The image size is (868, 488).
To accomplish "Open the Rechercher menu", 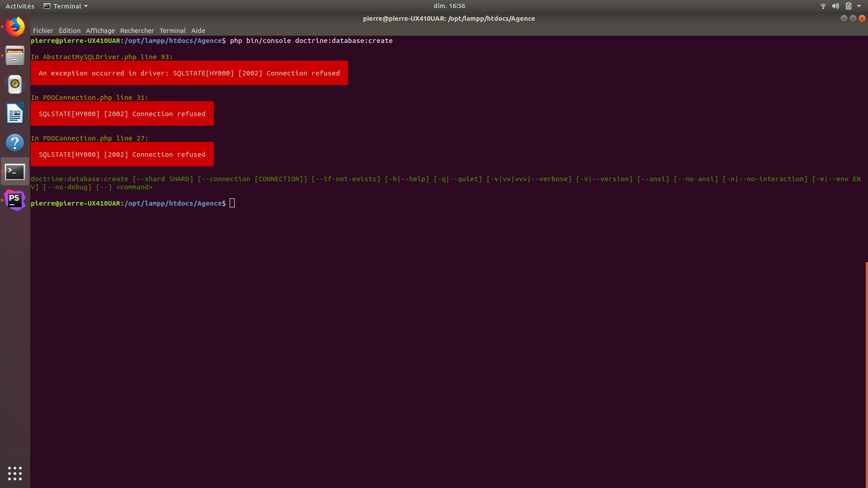I will pyautogui.click(x=137, y=31).
